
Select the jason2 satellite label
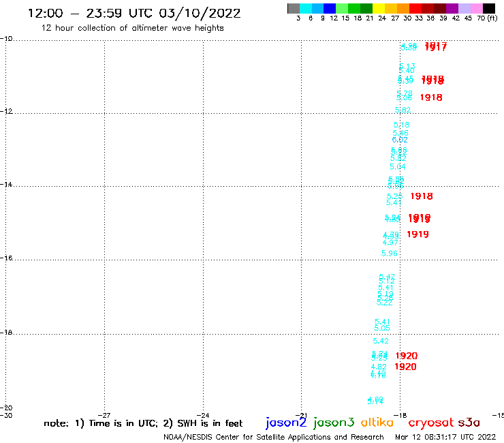(286, 423)
